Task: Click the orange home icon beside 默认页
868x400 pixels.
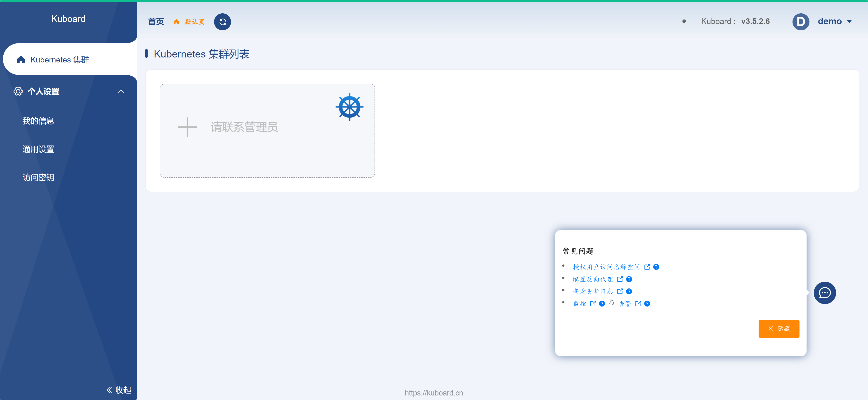Action: 176,22
